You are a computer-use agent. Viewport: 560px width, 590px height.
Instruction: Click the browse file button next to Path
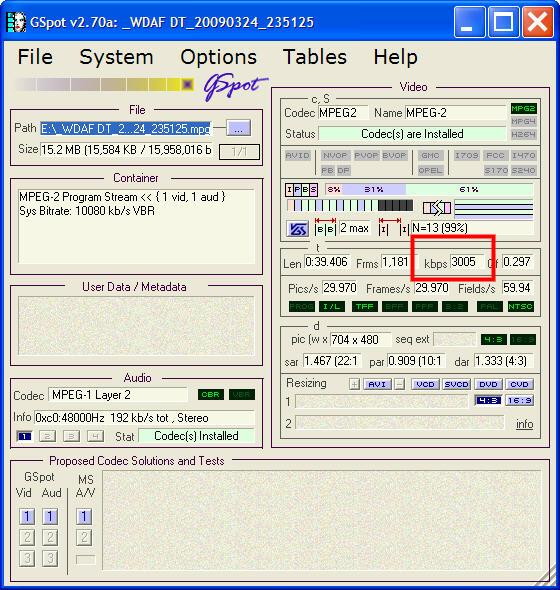(239, 129)
